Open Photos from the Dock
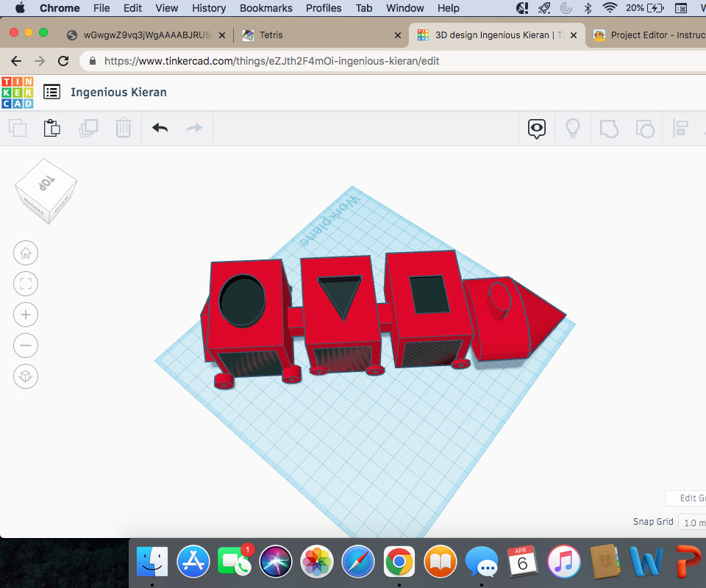Screen dimensions: 706x588 coord(316,562)
